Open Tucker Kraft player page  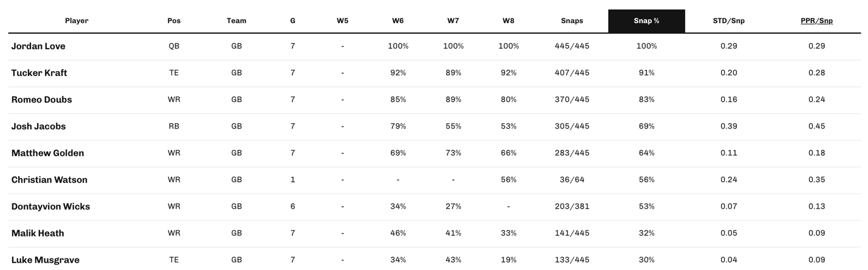click(x=39, y=73)
